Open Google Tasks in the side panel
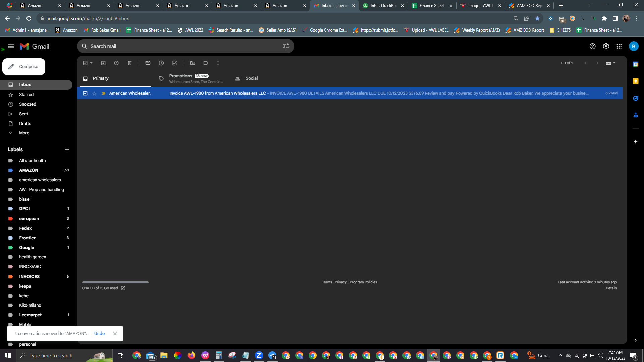Image resolution: width=644 pixels, height=362 pixels. coord(636,98)
